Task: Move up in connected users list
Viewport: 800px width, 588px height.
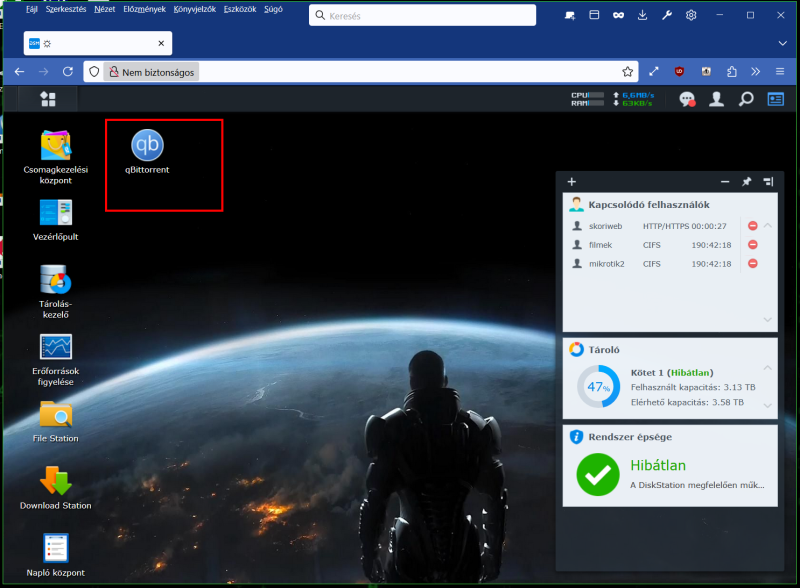Action: click(768, 226)
